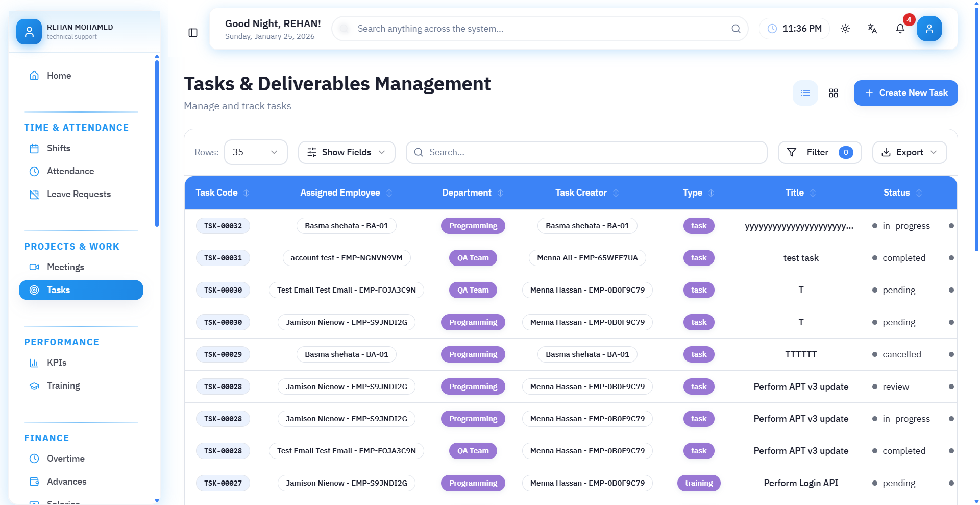Screen dimensions: 980x505
Task: Click the clock showing 11:36 PM
Action: pos(795,29)
